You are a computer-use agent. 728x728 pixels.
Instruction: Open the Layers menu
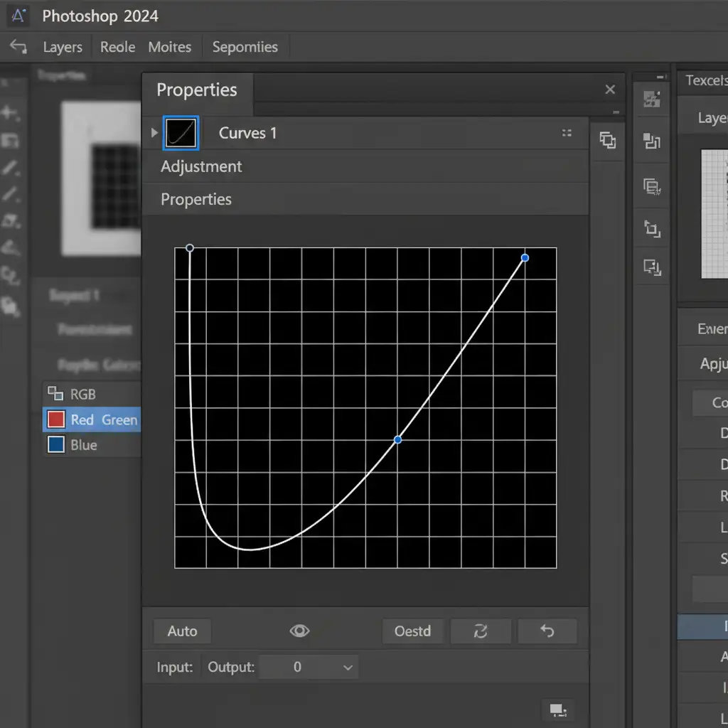(x=63, y=48)
